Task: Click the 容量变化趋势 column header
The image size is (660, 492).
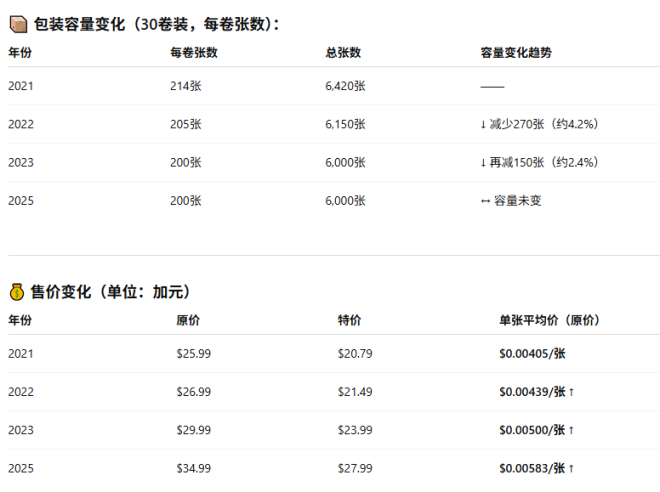Action: tap(516, 52)
